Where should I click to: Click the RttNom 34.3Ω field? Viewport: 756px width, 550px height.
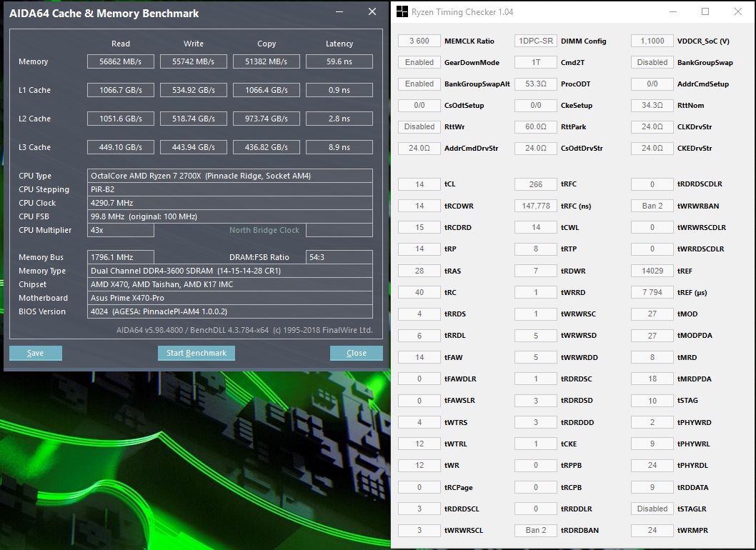(652, 105)
